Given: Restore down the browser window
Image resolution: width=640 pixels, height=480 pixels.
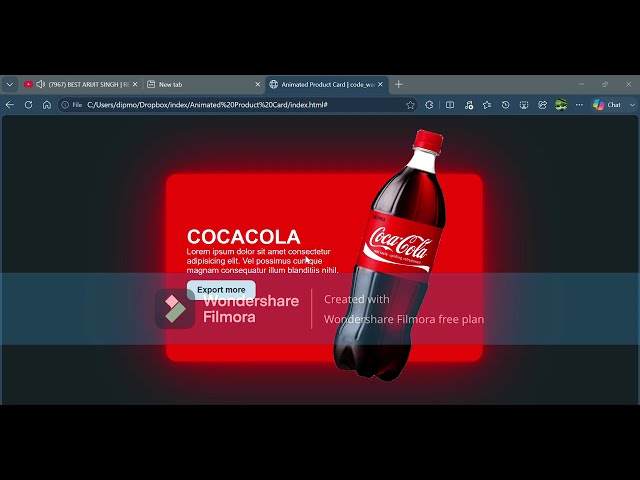Looking at the screenshot, I should coord(605,84).
